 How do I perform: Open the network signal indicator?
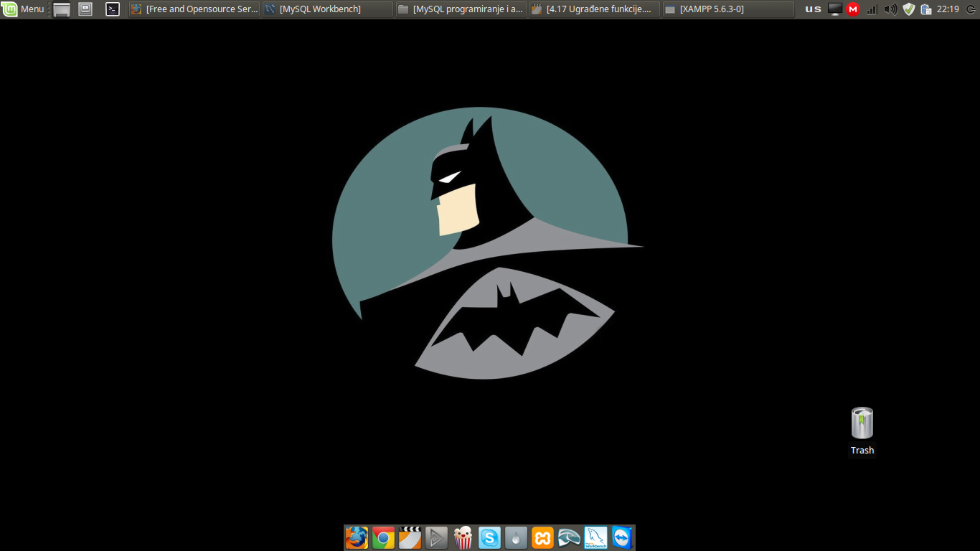click(x=872, y=9)
